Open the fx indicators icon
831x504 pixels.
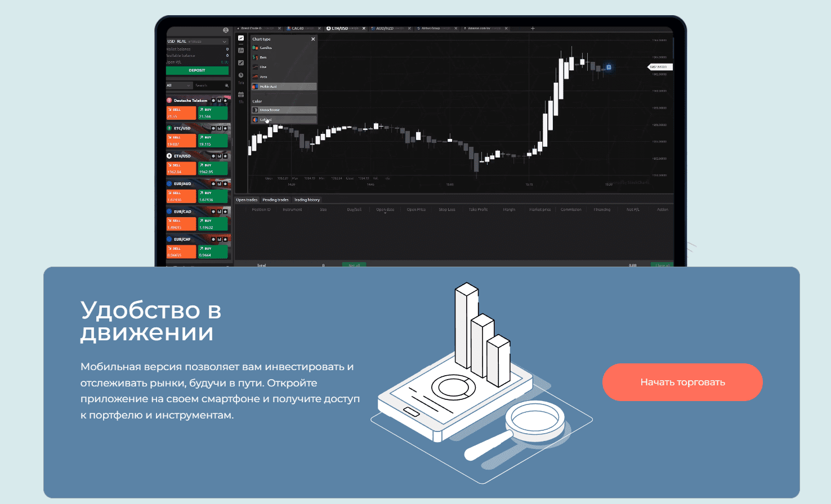click(x=241, y=51)
